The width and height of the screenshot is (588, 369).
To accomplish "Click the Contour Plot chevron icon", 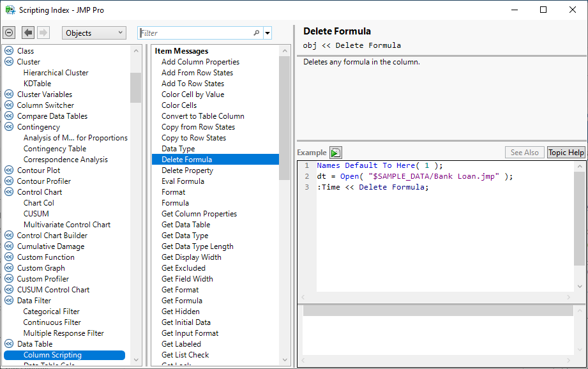I will tap(9, 170).
